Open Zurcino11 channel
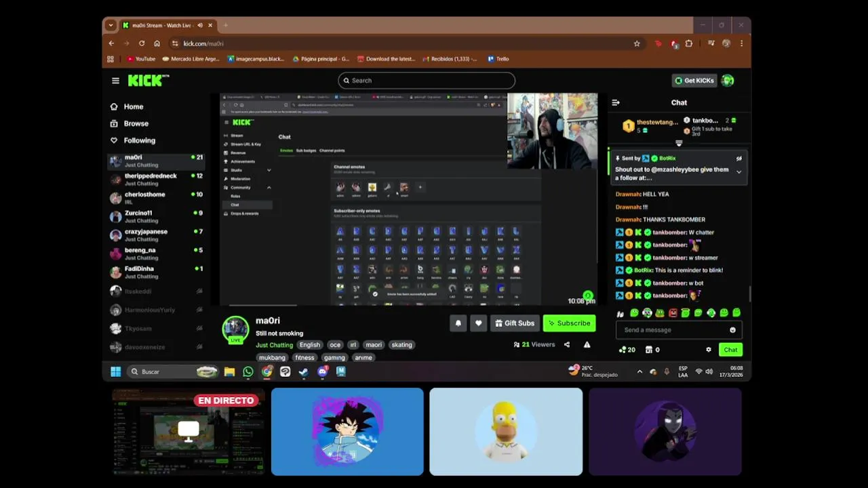Viewport: 868px width, 488px height. tap(157, 216)
